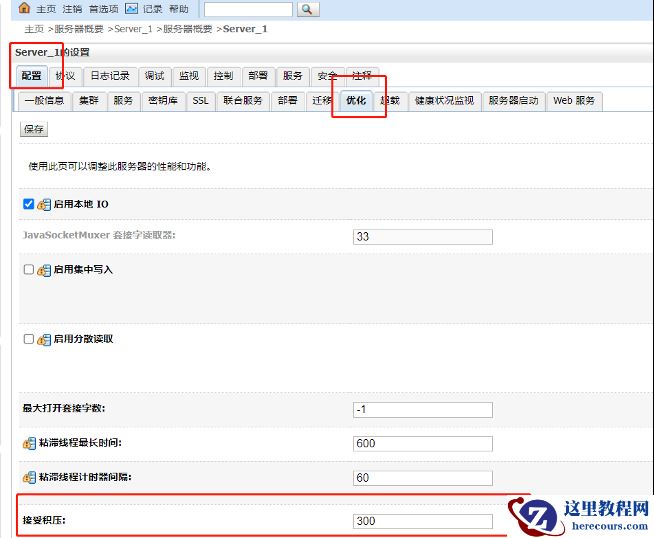Image resolution: width=654 pixels, height=538 pixels.
Task: Click the 主页 toolbar link
Action: (x=46, y=9)
